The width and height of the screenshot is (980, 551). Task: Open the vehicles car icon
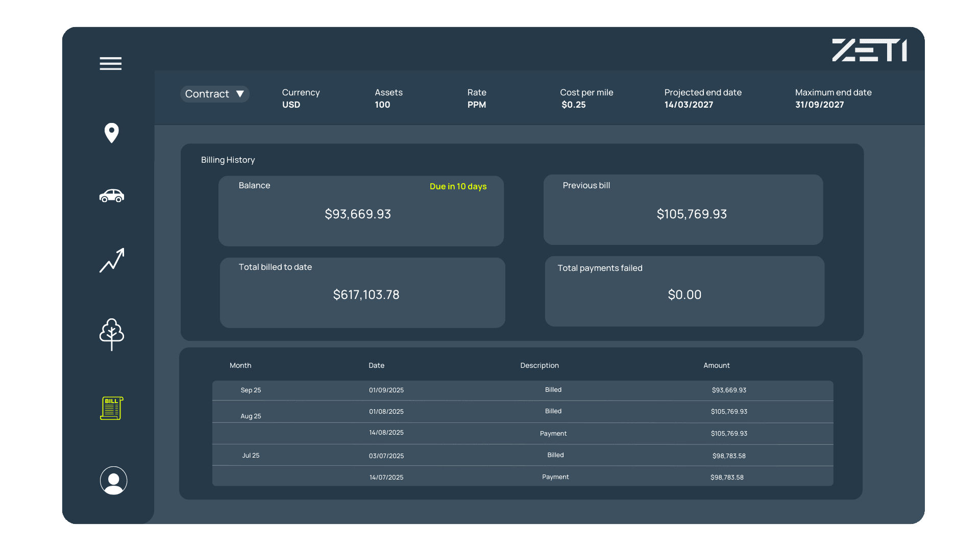[111, 195]
